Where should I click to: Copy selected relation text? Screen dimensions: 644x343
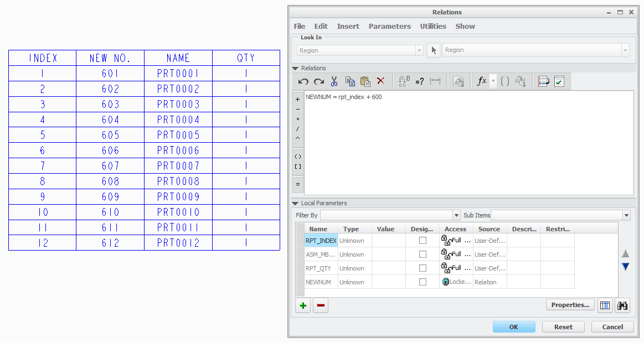point(350,81)
